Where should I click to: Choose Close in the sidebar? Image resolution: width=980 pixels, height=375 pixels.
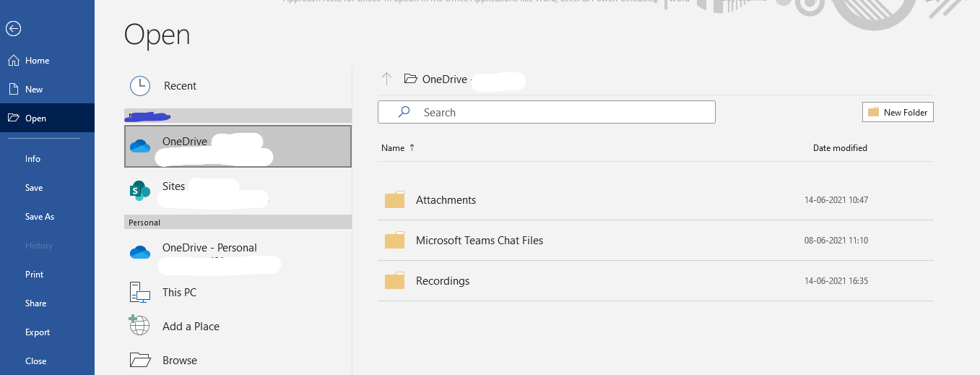pyautogui.click(x=47, y=361)
